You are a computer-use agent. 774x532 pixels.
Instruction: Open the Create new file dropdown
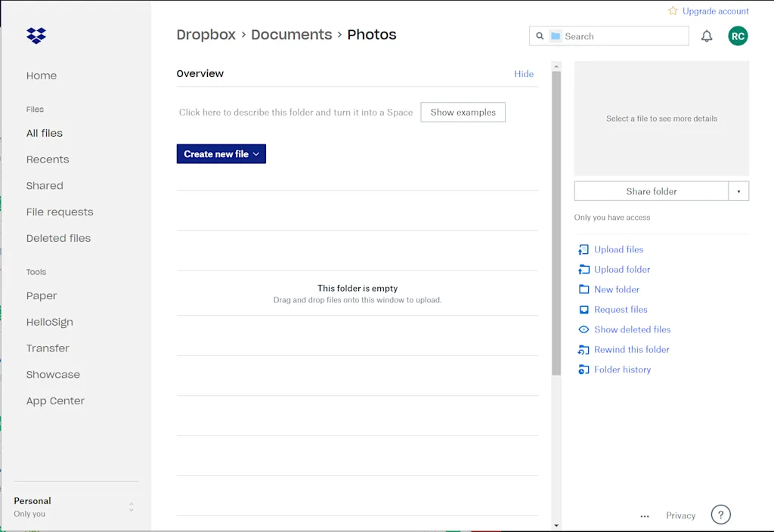point(221,154)
